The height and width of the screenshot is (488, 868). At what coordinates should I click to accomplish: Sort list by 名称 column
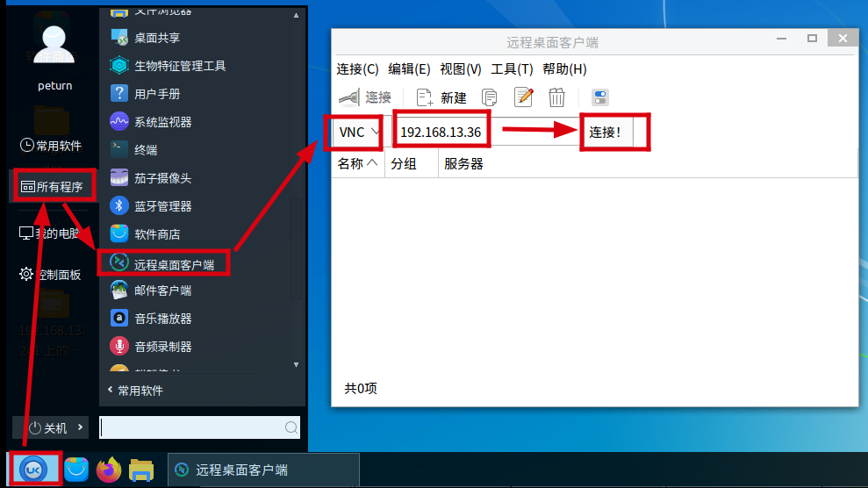pos(357,164)
